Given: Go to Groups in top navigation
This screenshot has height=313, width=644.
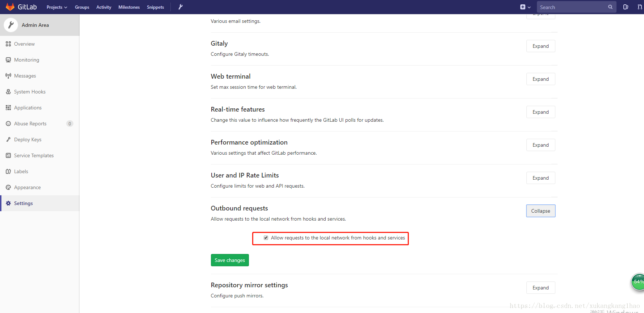Looking at the screenshot, I should (82, 7).
